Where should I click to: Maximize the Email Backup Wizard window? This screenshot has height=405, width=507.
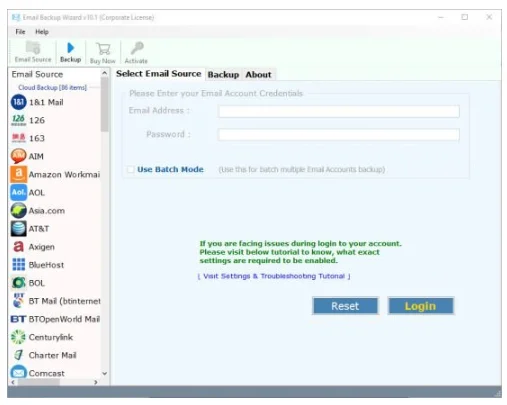pos(464,17)
